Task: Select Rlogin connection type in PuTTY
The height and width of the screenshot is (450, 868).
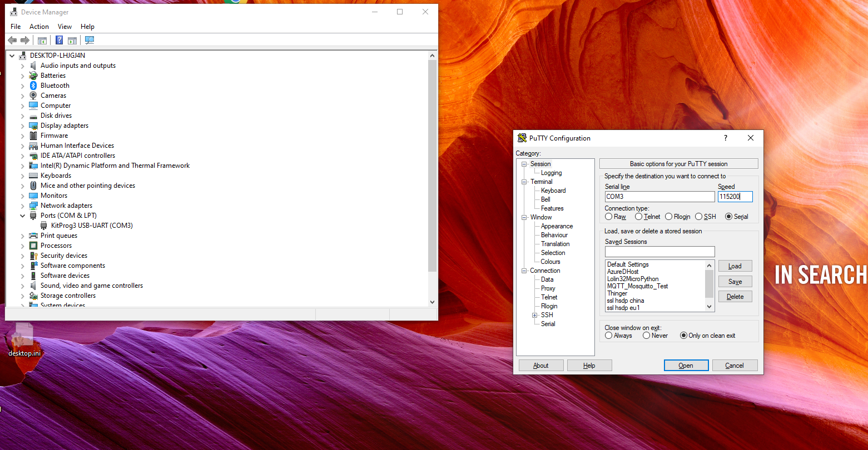Action: [x=669, y=217]
